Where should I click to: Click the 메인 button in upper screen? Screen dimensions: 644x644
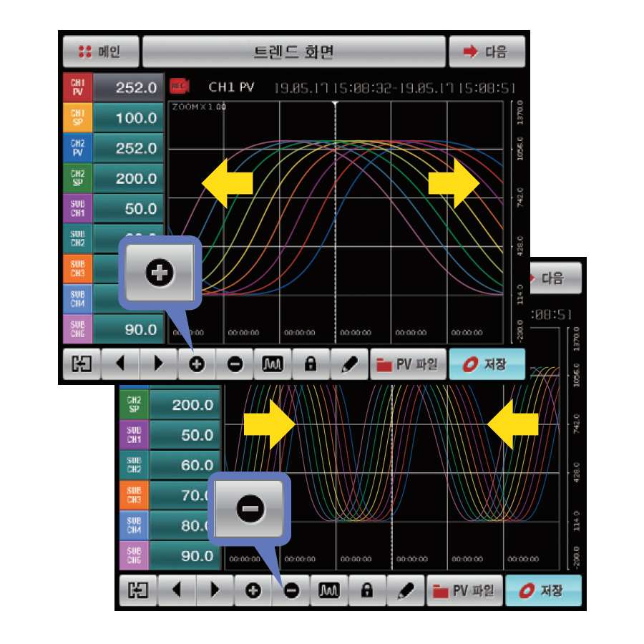click(x=101, y=52)
